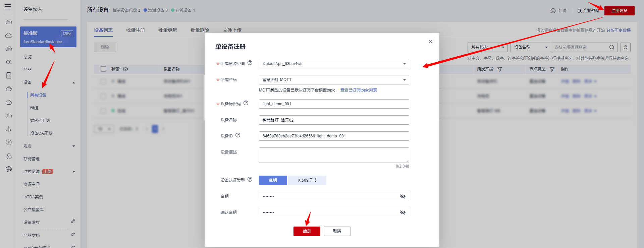Open IoTDA实例 in the sidebar
Viewport: 644px width, 248px height.
(33, 197)
